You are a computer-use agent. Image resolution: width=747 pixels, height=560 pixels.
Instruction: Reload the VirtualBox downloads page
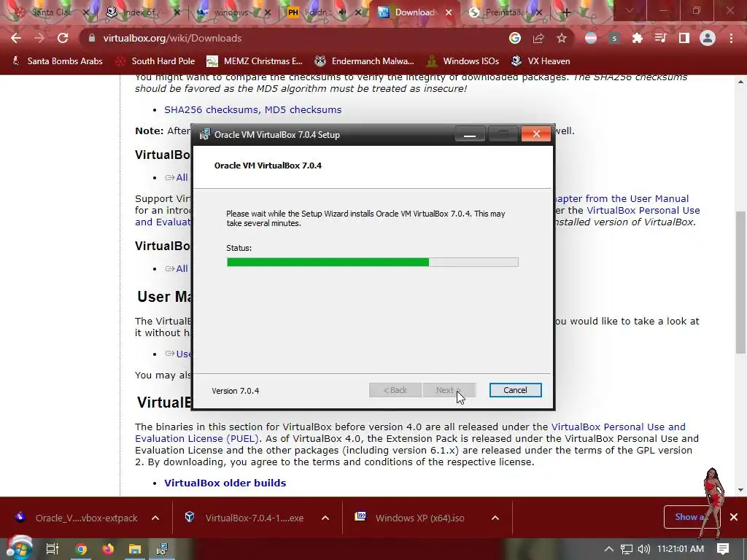click(x=63, y=38)
